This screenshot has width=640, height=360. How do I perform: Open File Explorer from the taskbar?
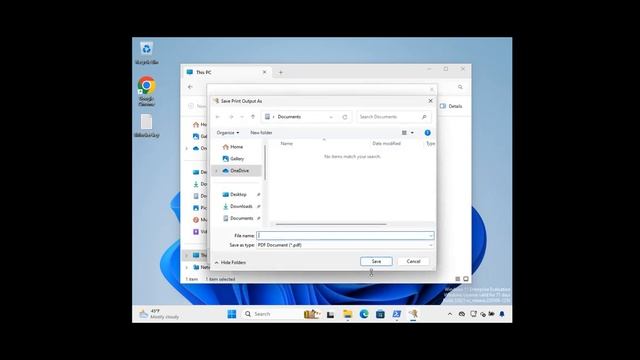347,314
